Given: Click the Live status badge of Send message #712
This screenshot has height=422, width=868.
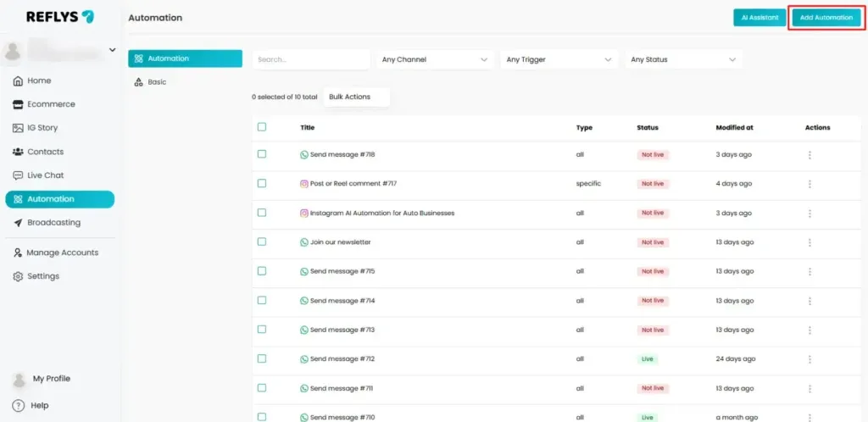Looking at the screenshot, I should click(x=647, y=359).
